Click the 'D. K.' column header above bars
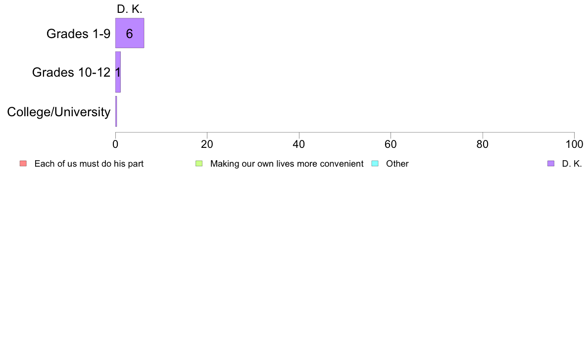This screenshot has height=364, width=588. [130, 9]
